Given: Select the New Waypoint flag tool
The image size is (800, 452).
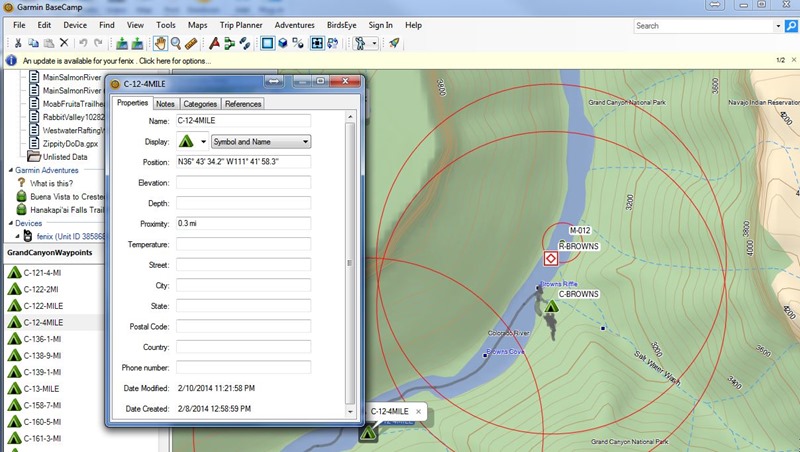Looking at the screenshot, I should (214, 43).
